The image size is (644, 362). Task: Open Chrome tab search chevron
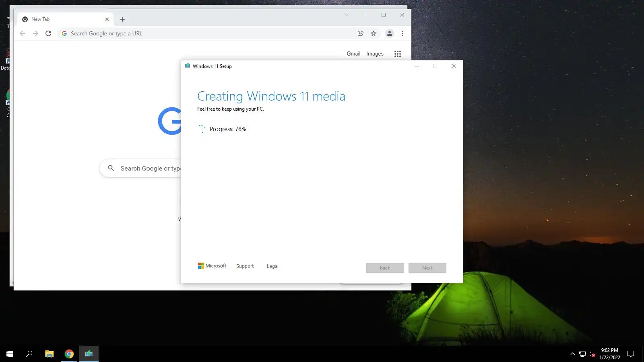[x=347, y=15]
